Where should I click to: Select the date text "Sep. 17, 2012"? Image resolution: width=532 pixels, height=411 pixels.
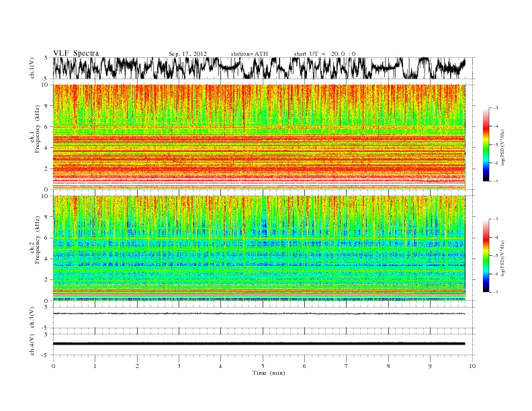187,54
